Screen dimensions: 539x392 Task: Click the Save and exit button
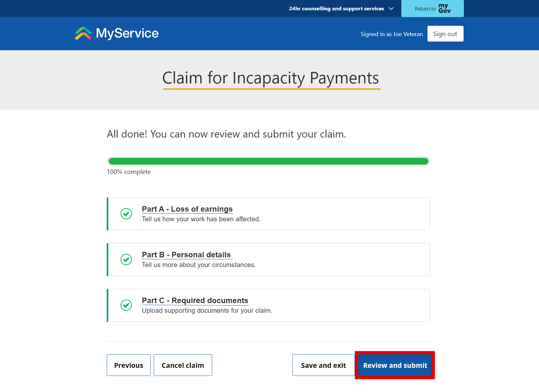323,365
